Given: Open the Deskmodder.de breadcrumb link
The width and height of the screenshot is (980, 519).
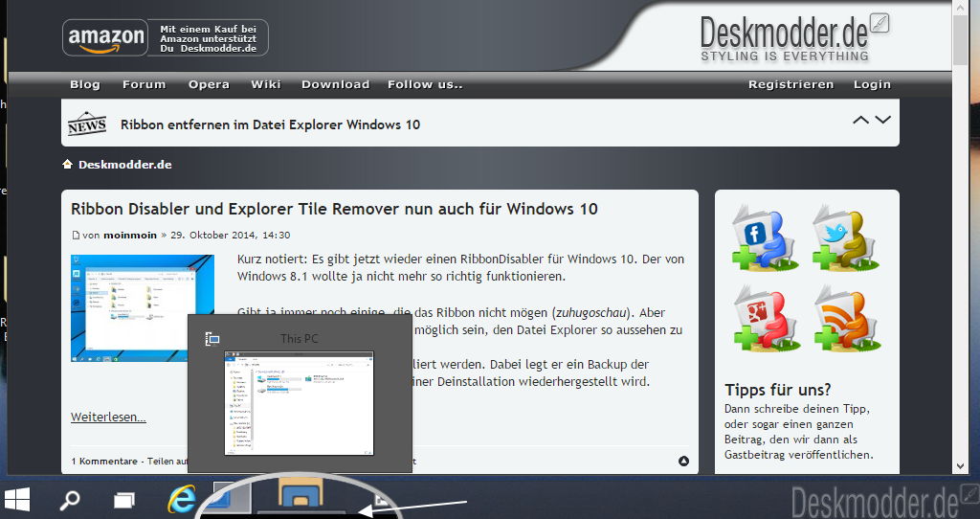Looking at the screenshot, I should (125, 165).
